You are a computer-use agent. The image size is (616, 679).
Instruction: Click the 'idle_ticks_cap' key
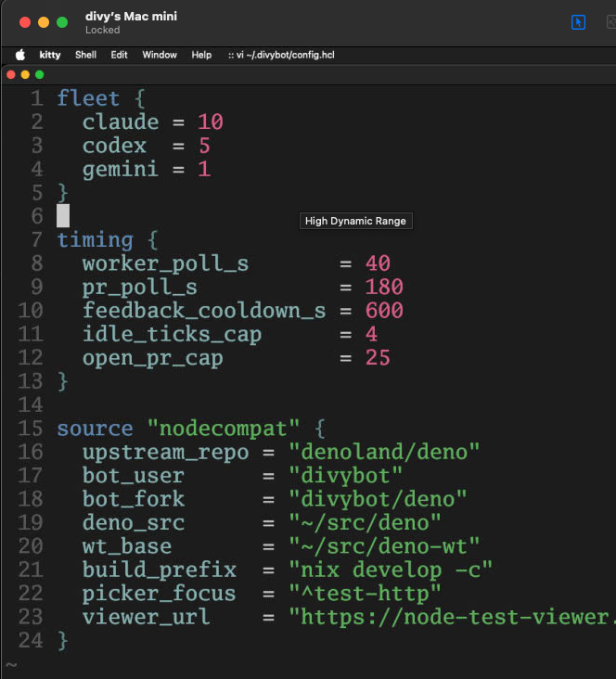click(x=172, y=335)
